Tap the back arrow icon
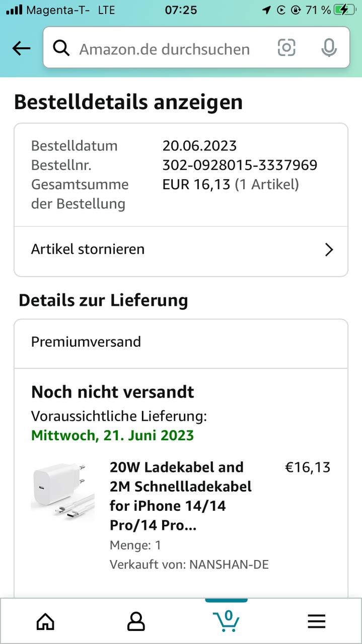 click(21, 48)
